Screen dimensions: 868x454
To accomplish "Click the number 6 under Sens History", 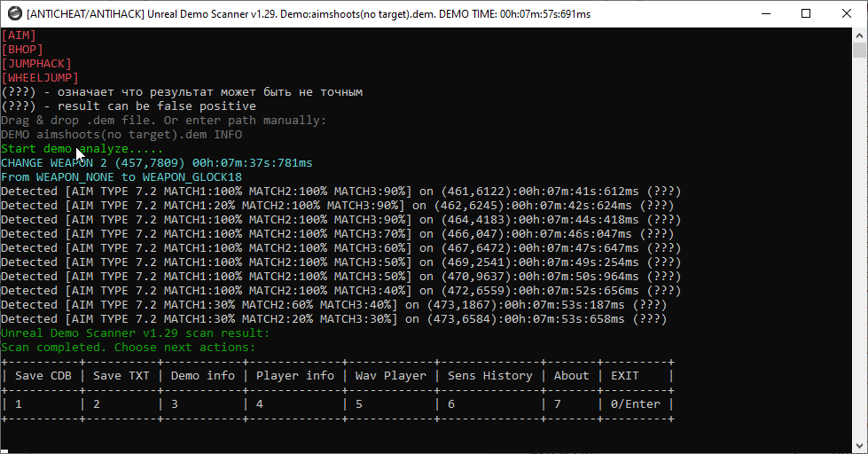I will coord(451,404).
